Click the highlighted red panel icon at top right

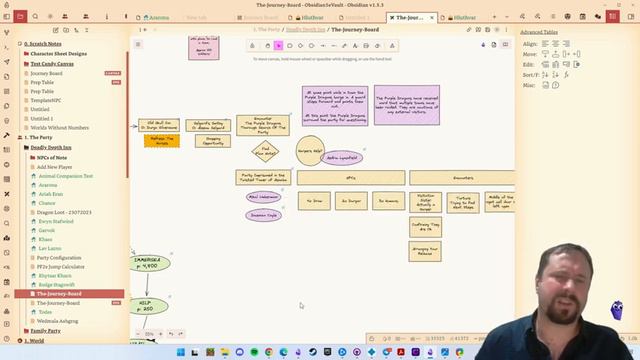(613, 16)
